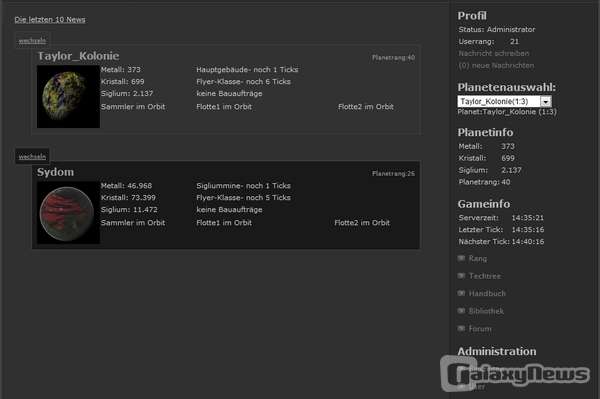600x399 pixels.
Task: Click wechseln above Taylor_Kolonie
Action: click(32, 41)
